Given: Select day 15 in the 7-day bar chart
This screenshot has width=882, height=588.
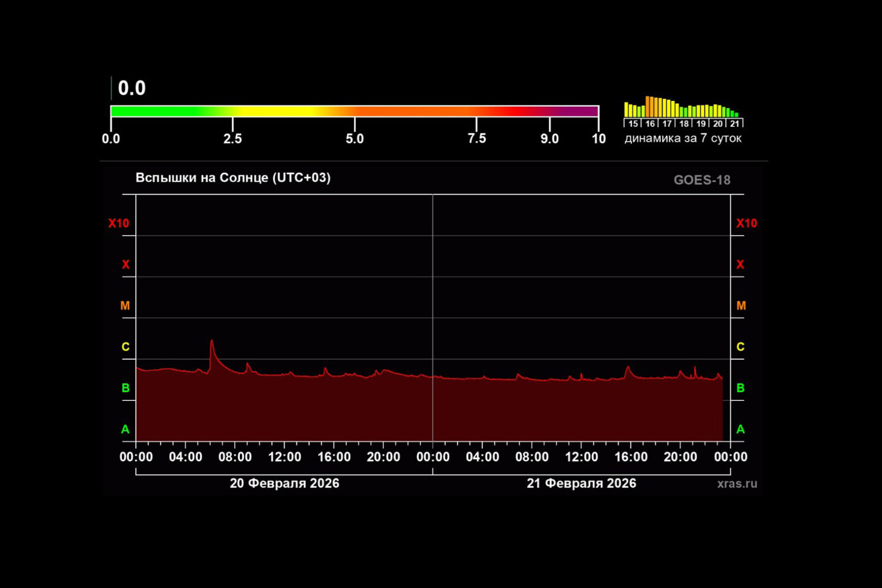Looking at the screenshot, I should coord(633,123).
